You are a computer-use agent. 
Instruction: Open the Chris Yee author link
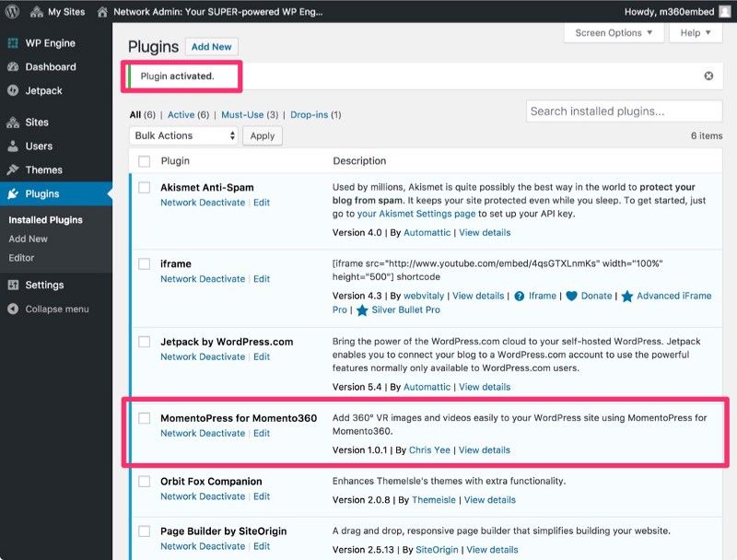coord(429,450)
